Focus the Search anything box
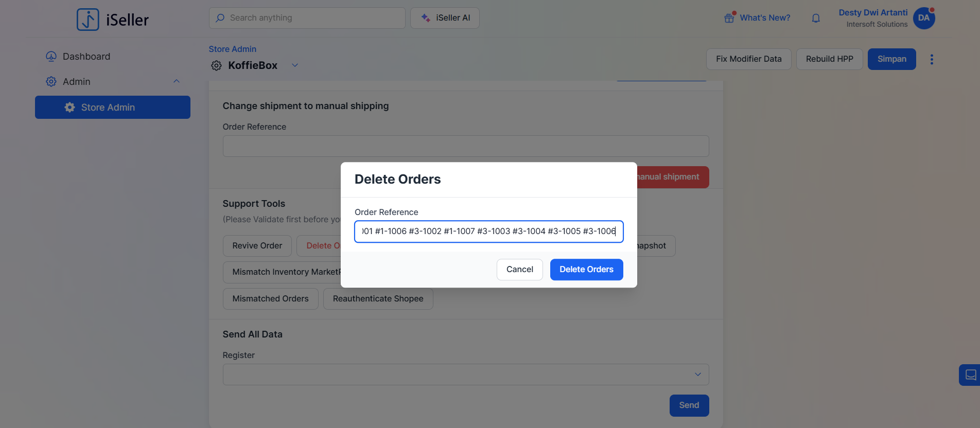This screenshot has height=428, width=980. point(307,18)
